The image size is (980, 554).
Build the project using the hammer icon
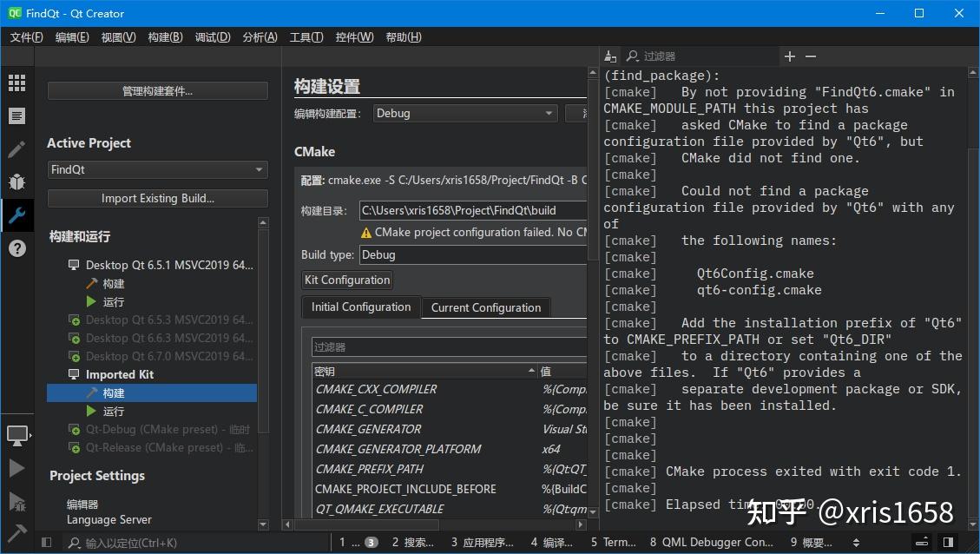pos(19,531)
